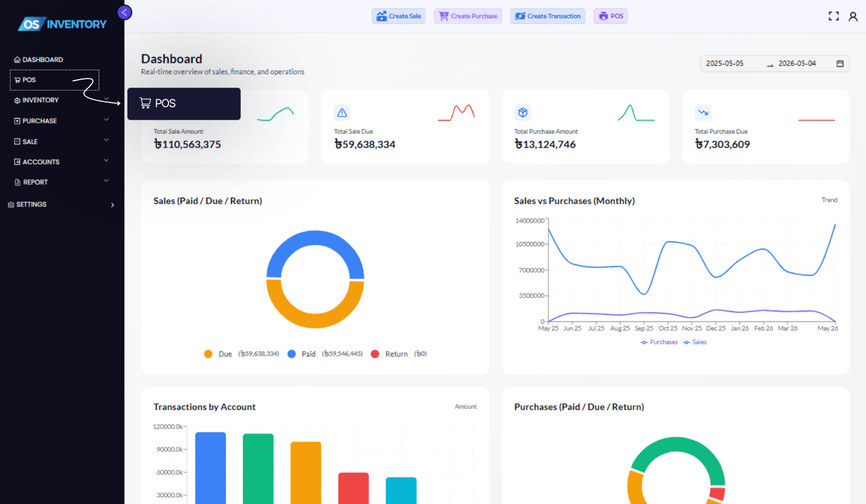Click the Total Purchase Amount sparkline

[x=636, y=112]
